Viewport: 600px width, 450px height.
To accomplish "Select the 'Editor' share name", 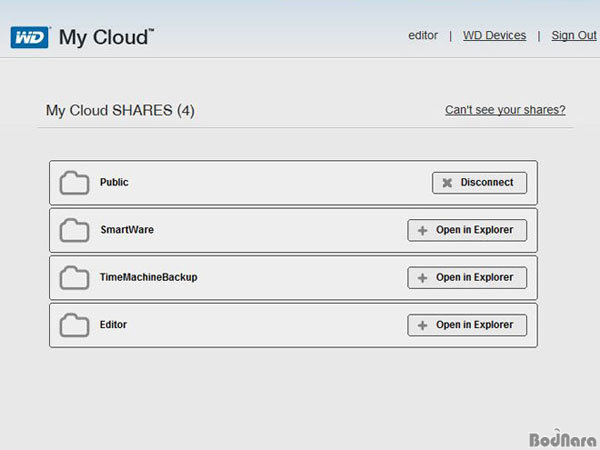I will (113, 324).
